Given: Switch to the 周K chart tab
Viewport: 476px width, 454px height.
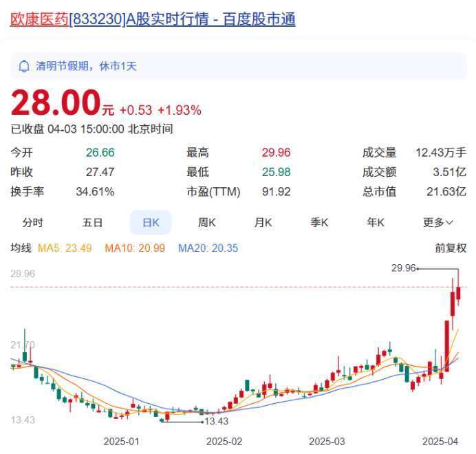Looking at the screenshot, I should [x=207, y=223].
